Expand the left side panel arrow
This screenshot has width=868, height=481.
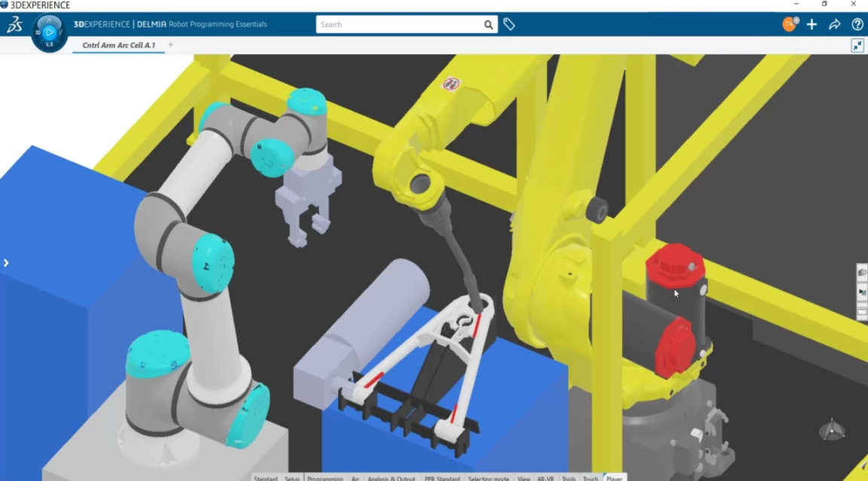(6, 263)
